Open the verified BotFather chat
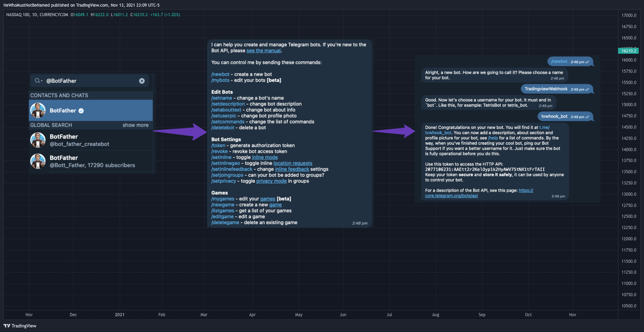 [91, 110]
